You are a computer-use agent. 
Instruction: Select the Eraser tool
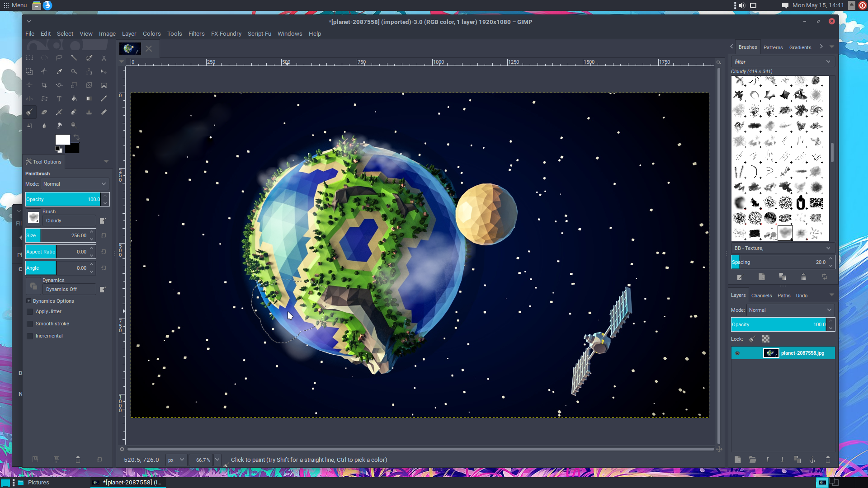point(44,112)
